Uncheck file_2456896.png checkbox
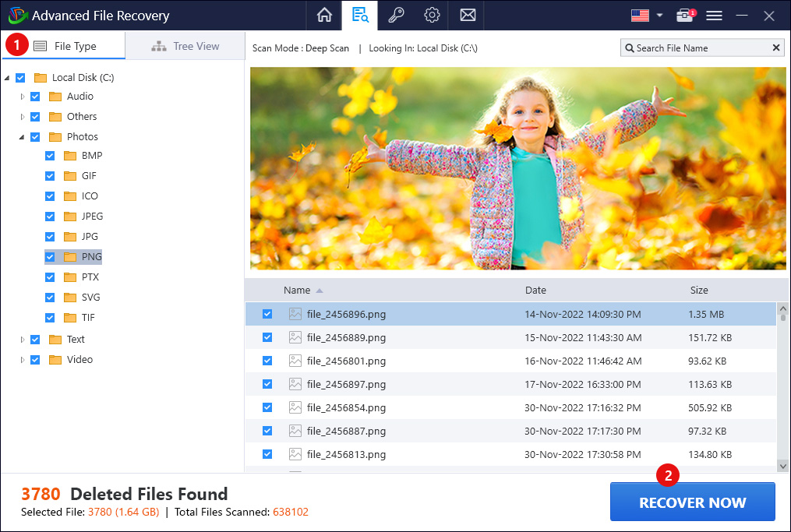Screen dimensions: 791x532 pyautogui.click(x=267, y=314)
